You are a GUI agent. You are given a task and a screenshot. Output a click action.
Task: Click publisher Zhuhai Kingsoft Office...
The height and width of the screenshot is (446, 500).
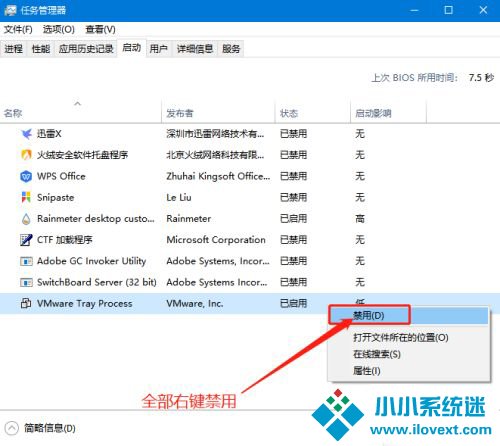218,176
